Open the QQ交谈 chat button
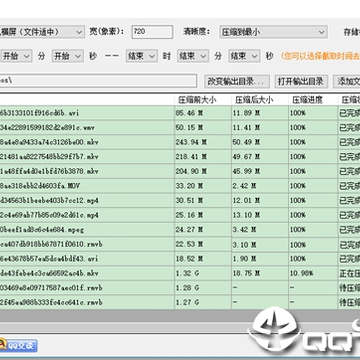The width and height of the screenshot is (360, 360). (x=18, y=345)
